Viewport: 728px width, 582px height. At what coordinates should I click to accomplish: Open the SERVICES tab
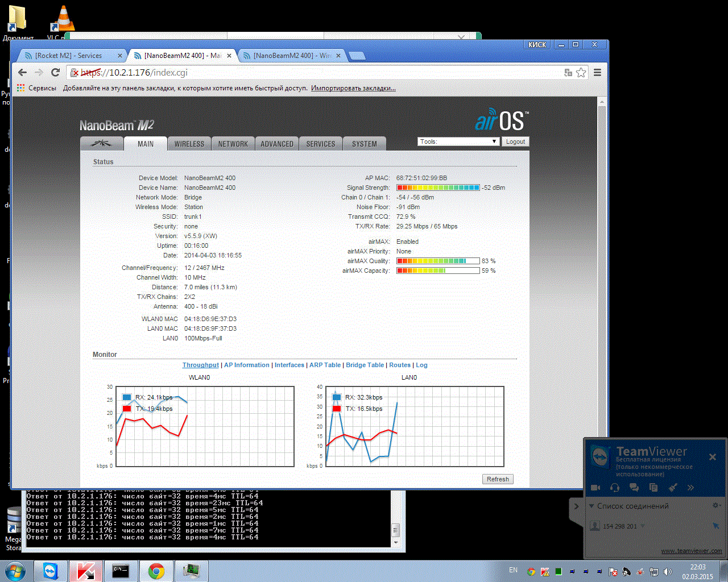click(321, 144)
